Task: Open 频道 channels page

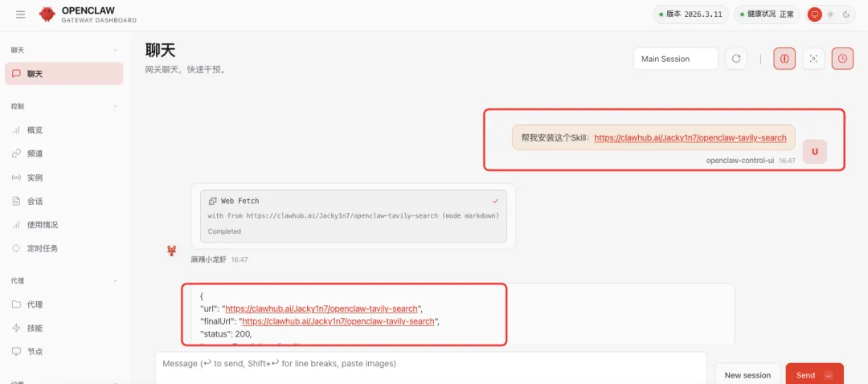Action: pos(64,153)
